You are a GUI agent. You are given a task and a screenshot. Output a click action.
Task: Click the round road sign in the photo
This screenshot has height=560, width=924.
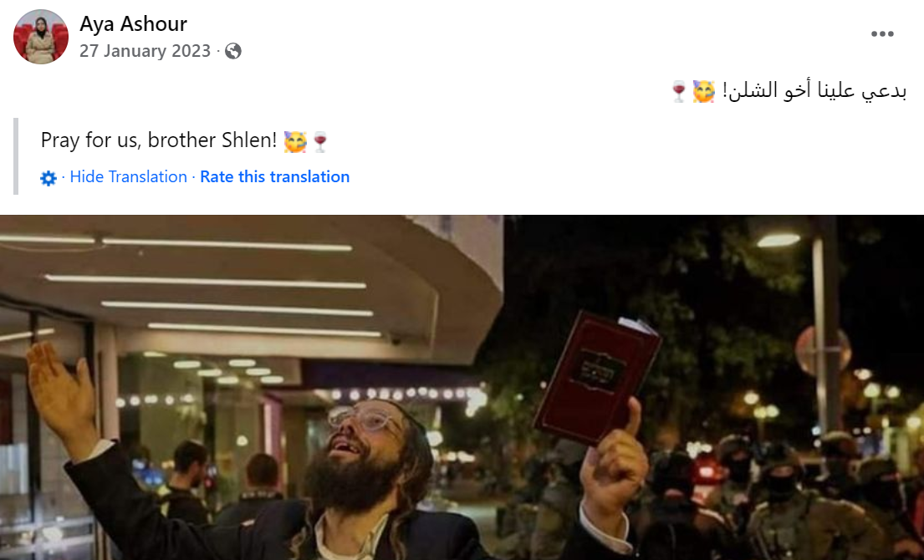coord(823,351)
